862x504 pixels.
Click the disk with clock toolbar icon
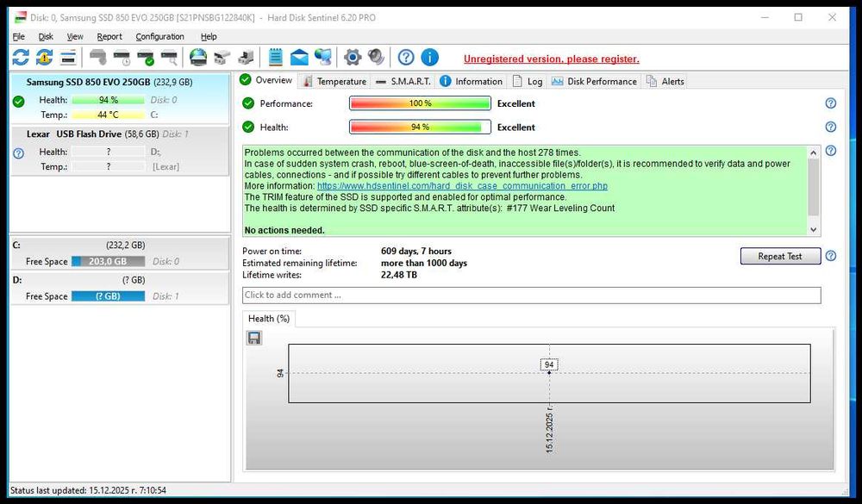[122, 57]
